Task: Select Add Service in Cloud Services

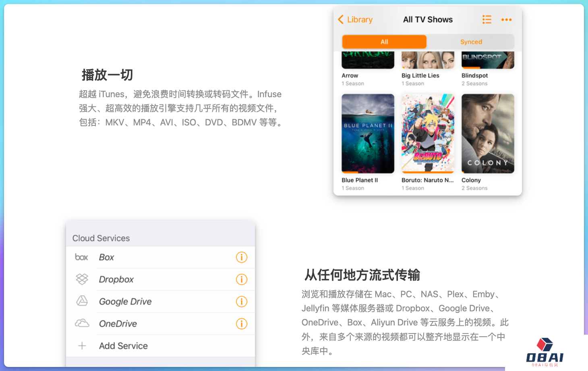Action: tap(123, 346)
